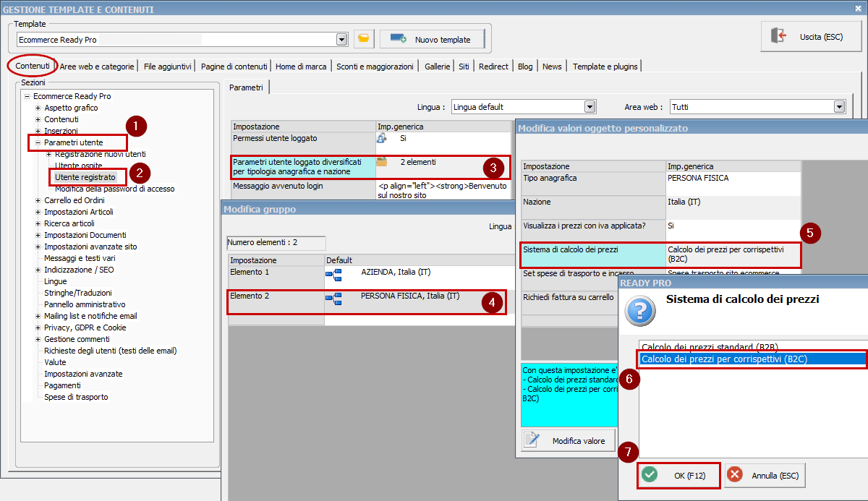Select Spese di trasporto tree item

pyautogui.click(x=76, y=397)
